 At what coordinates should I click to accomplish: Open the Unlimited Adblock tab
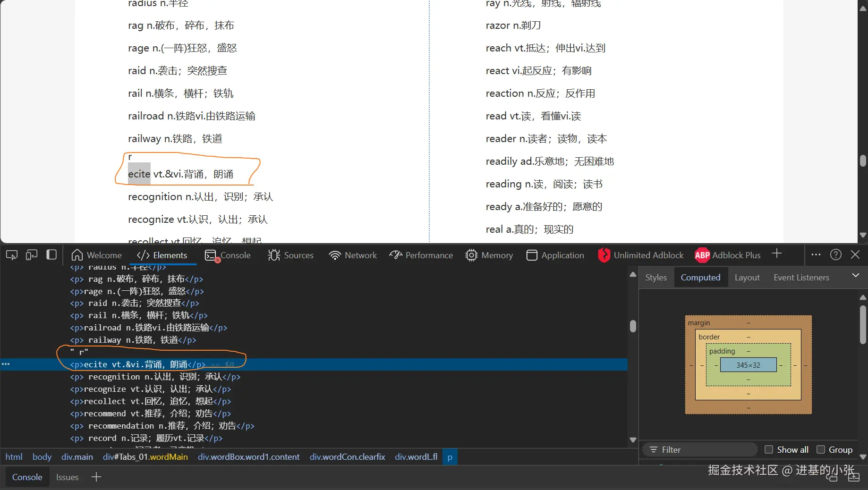coord(640,255)
